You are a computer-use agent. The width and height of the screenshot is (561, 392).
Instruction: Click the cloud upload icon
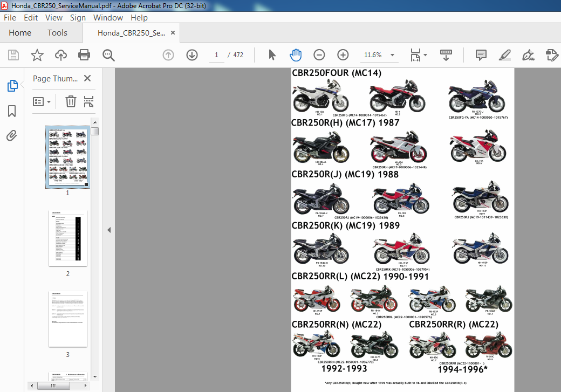61,55
